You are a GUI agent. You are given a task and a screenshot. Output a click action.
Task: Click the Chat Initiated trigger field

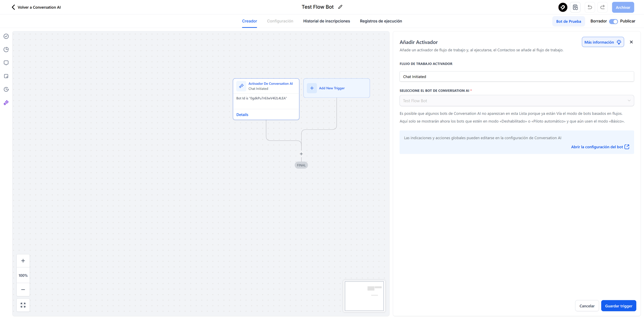point(516,77)
